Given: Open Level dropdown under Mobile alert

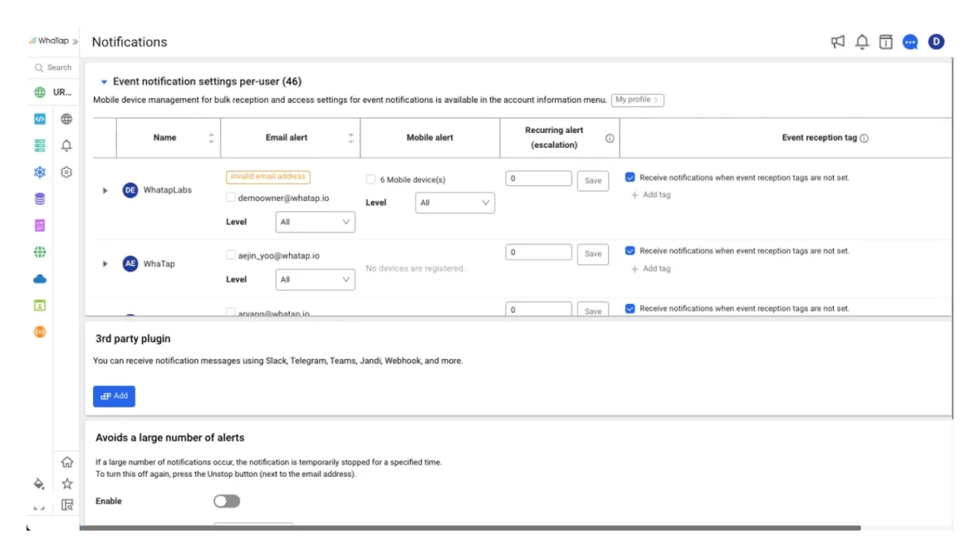Looking at the screenshot, I should pos(454,202).
